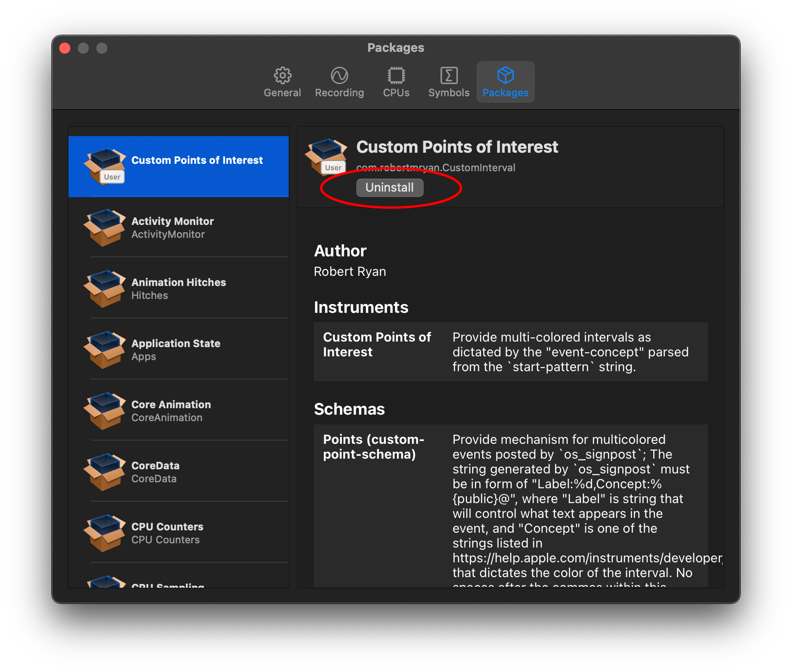Select the CoreData package icon
This screenshot has height=672, width=792.
(x=105, y=472)
